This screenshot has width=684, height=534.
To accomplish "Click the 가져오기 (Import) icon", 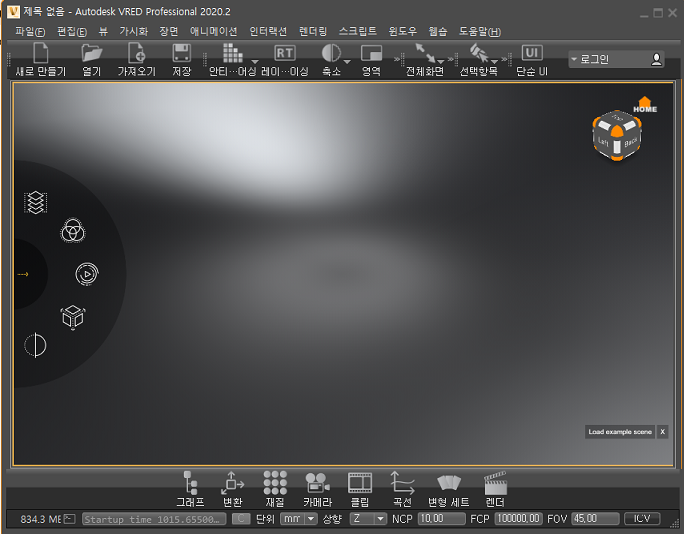I will click(137, 54).
